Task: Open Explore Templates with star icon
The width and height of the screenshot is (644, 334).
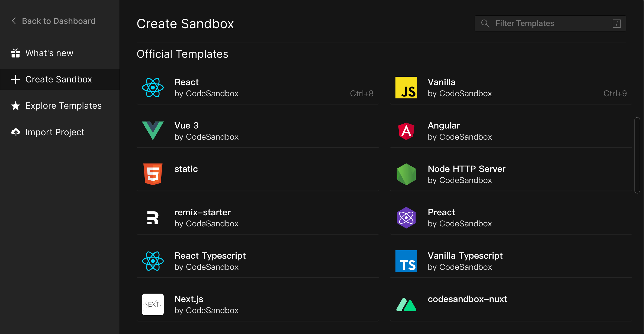Action: pyautogui.click(x=63, y=106)
